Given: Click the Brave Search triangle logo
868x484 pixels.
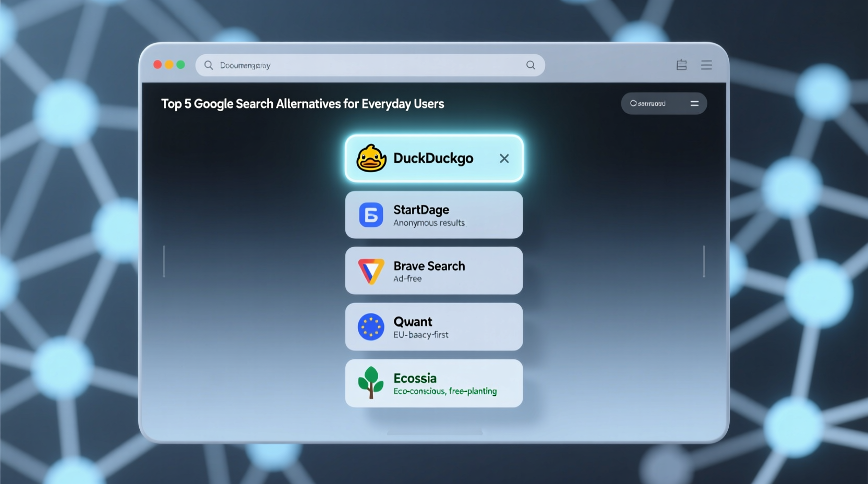Looking at the screenshot, I should pyautogui.click(x=371, y=271).
